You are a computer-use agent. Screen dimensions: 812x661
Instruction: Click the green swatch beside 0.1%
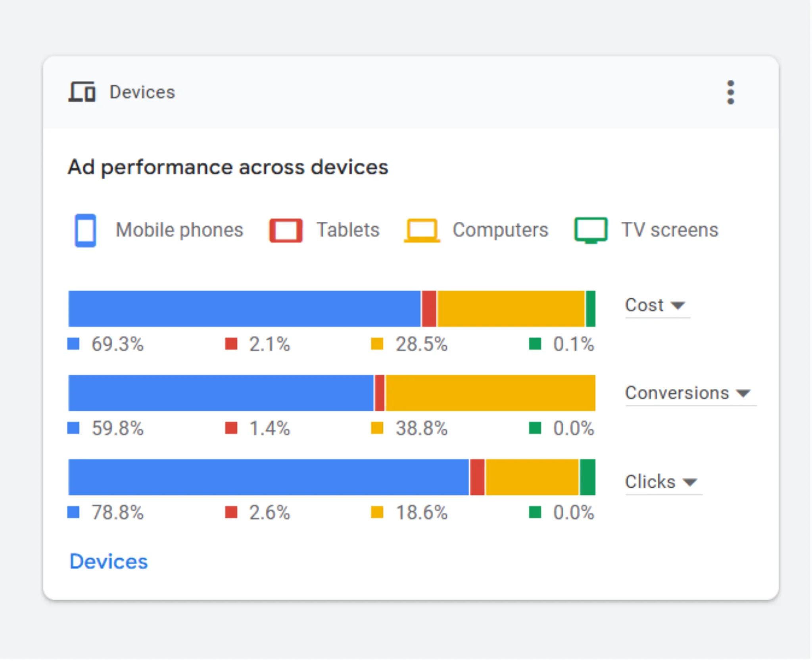(x=535, y=344)
